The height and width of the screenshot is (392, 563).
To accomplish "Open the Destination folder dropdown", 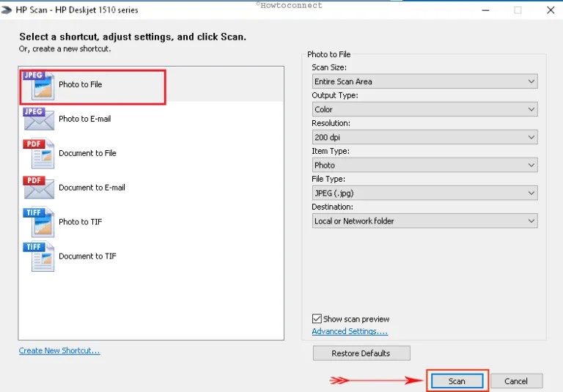I will (x=424, y=221).
